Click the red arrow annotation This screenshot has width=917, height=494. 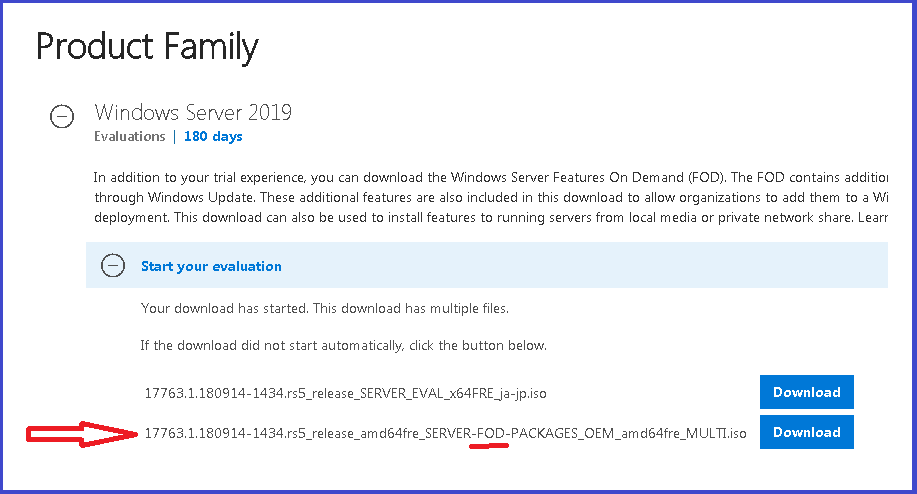[82, 433]
